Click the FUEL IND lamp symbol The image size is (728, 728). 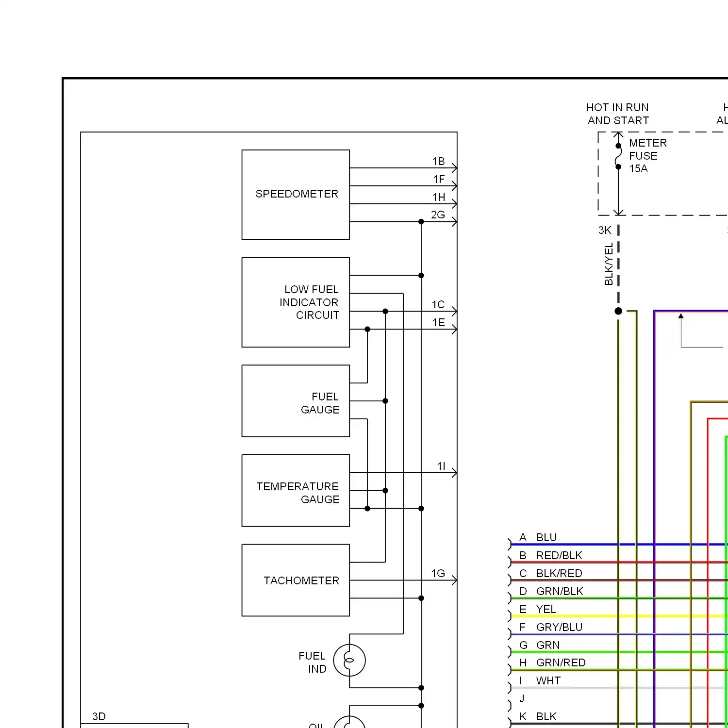349,660
